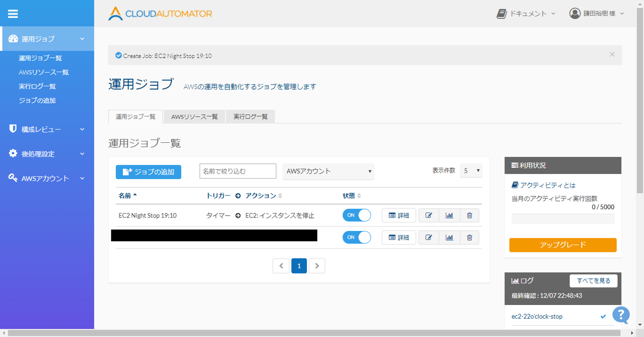Sort job list by アクション column
Viewport: 644px width, 337px height.
coord(264,196)
